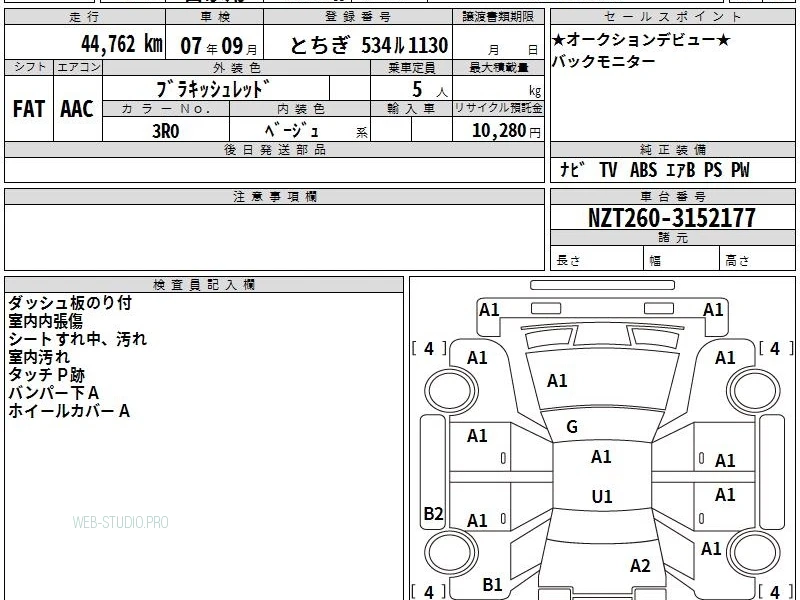Click the 譲渡書類期限 header
Image resolution: width=800 pixels, height=600 pixels.
(x=498, y=17)
